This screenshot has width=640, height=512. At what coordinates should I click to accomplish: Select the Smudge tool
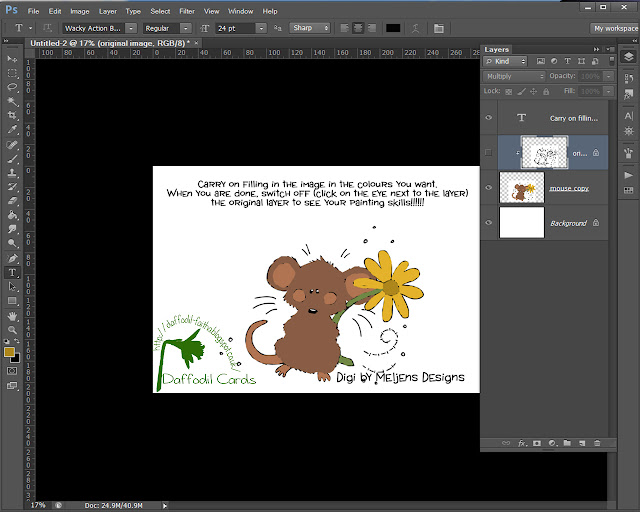(12, 229)
